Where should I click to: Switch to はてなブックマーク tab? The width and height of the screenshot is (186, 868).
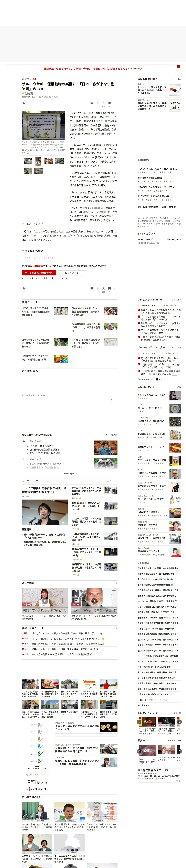170,353
